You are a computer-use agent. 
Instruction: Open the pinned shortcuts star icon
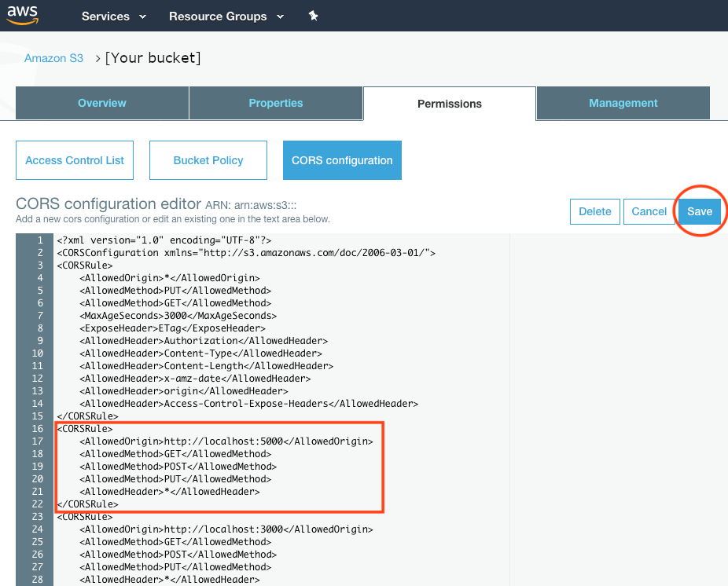tap(313, 16)
